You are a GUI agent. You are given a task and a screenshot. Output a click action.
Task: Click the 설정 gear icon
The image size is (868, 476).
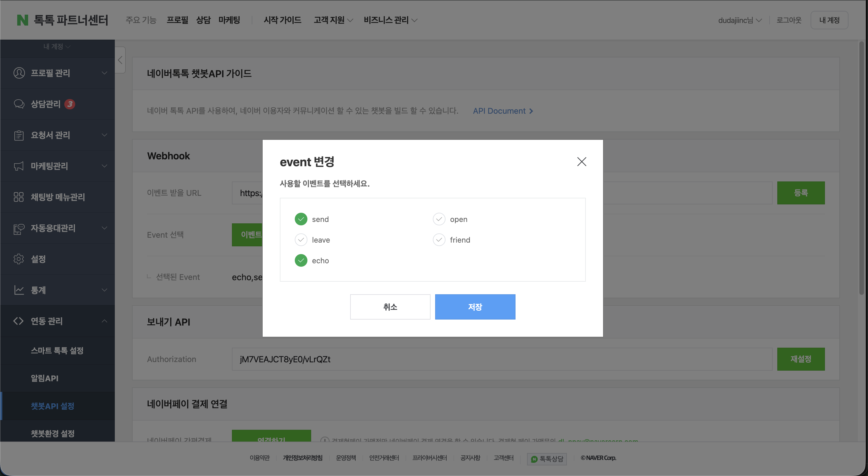click(19, 259)
